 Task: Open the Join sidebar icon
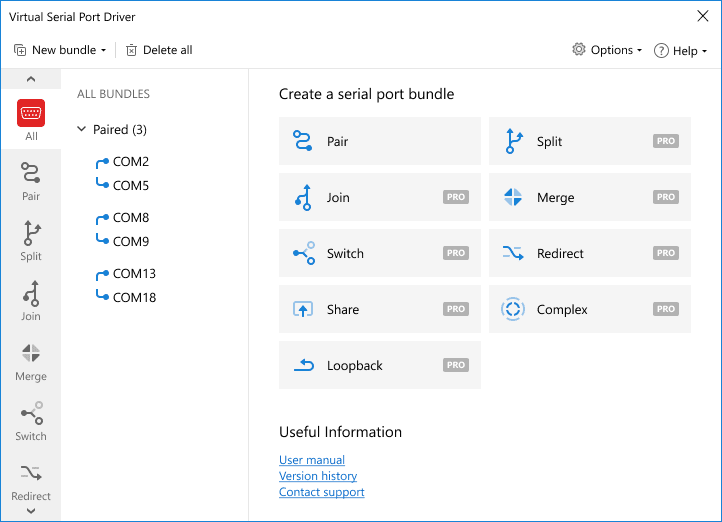[31, 293]
